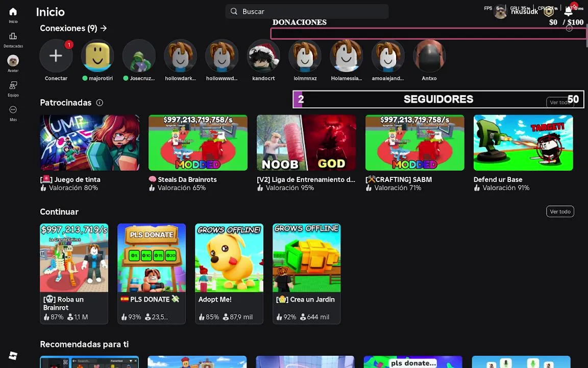Open the Adopt Me! game card
Viewport: 588px width, 368px height.
(x=229, y=273)
